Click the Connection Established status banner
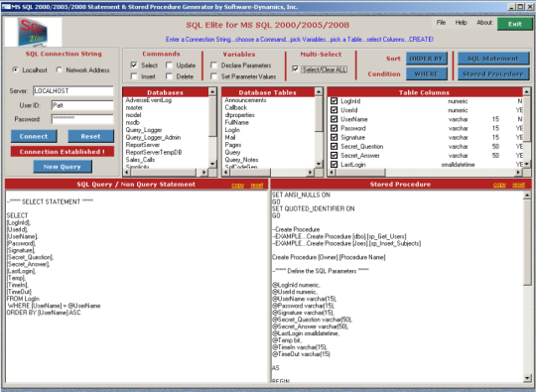The height and width of the screenshot is (392, 536). click(x=63, y=152)
